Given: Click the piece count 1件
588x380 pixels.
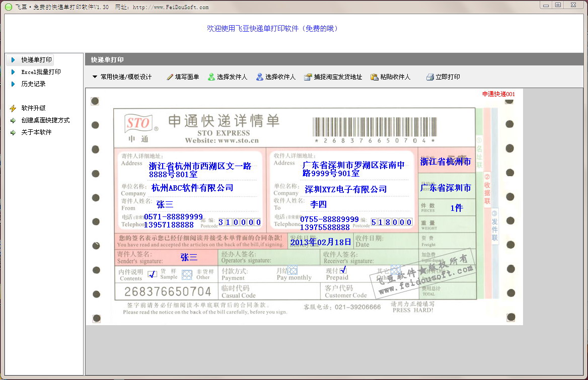Looking at the screenshot, I should tap(457, 208).
